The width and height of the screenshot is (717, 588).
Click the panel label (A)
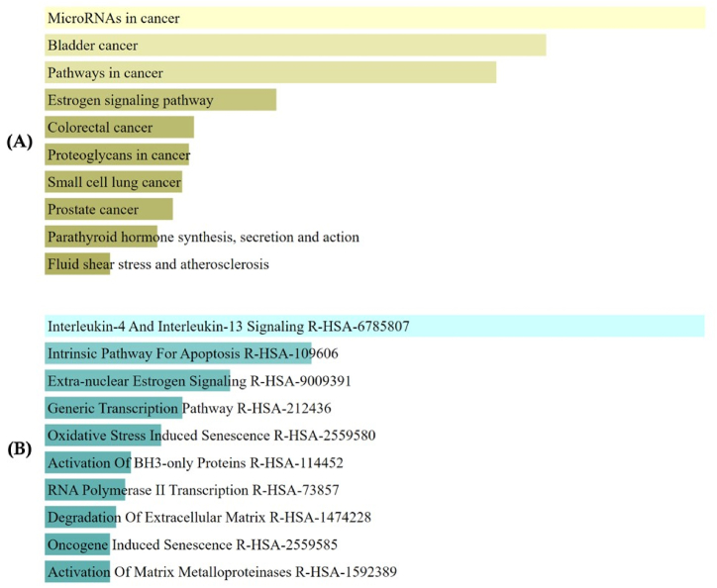20,143
